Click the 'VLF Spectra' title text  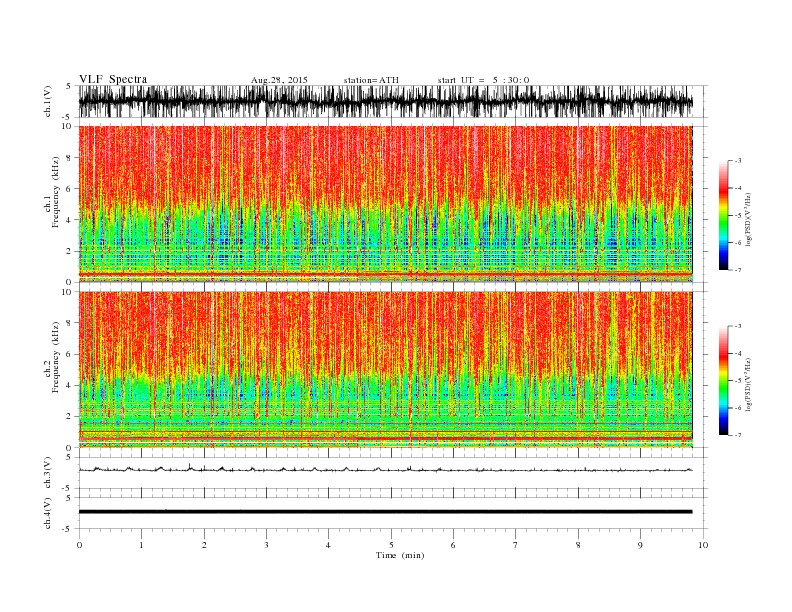[113, 79]
